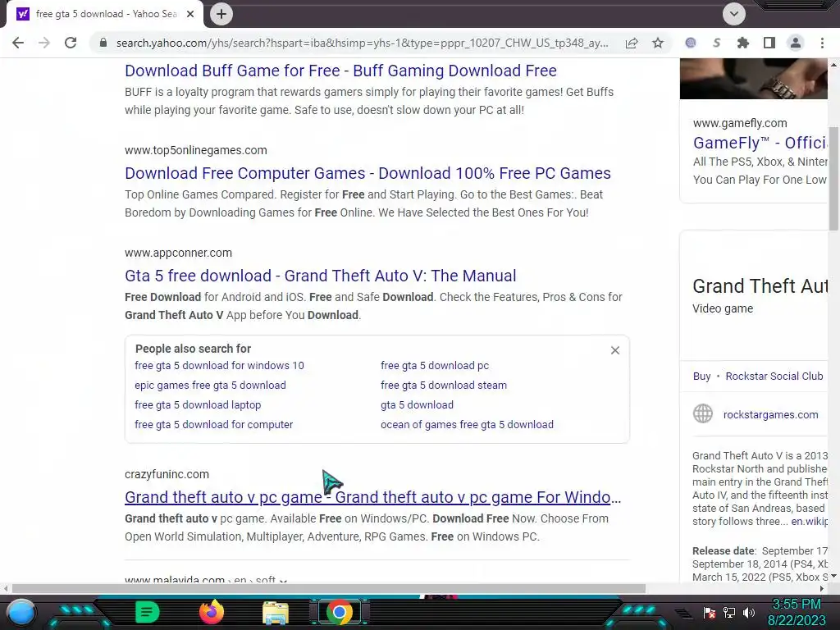Search epic games free gta 5 download
The image size is (840, 630).
210,386
